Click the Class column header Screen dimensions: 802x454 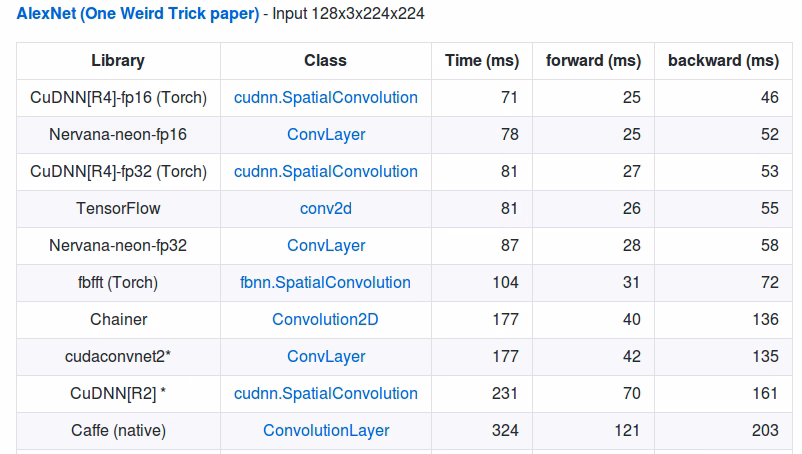326,61
